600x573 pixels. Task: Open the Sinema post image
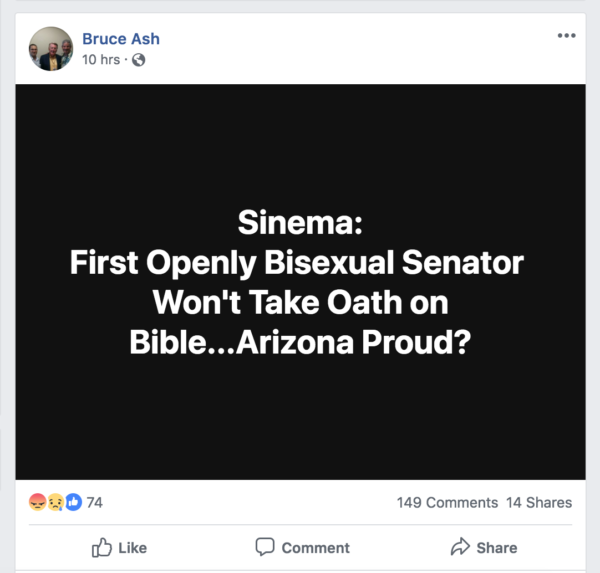pyautogui.click(x=300, y=282)
